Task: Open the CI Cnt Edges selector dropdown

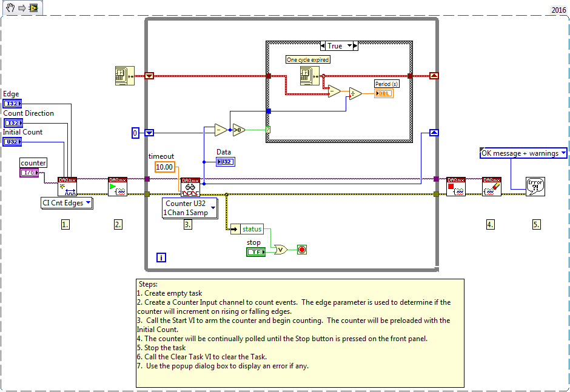Action: [67, 203]
